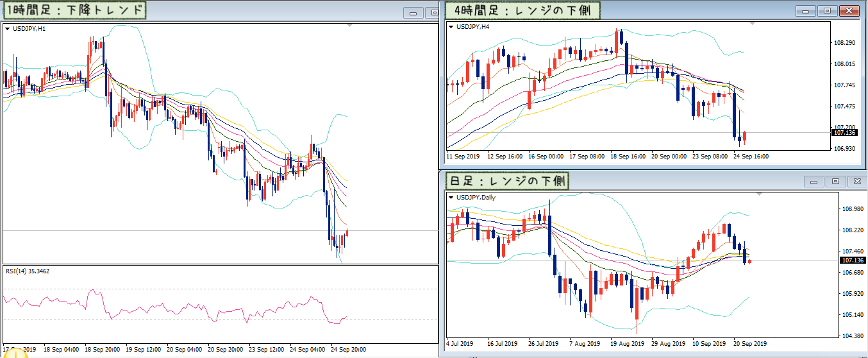The width and height of the screenshot is (868, 358).
Task: Click the 16 Sep 00:00 label on H4 axis
Action: pyautogui.click(x=546, y=157)
